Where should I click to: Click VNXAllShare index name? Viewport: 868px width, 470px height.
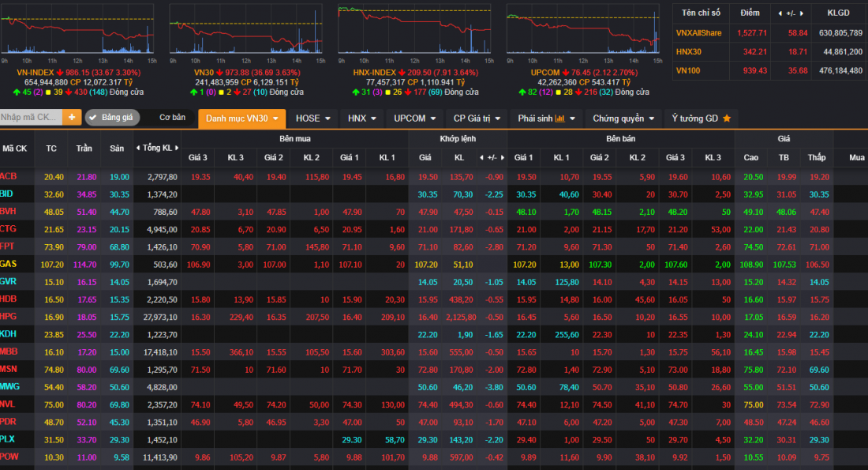coord(698,32)
